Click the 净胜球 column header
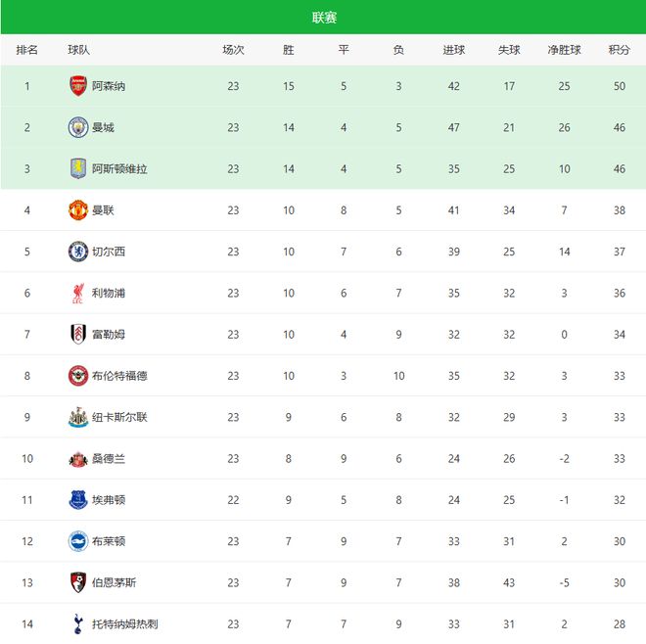Screen dimensions: 646x644 coord(564,50)
